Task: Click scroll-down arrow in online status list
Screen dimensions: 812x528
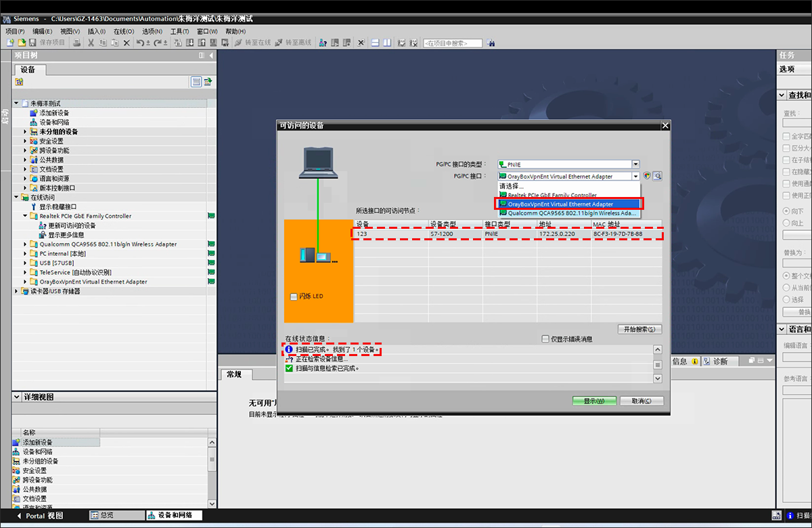Action: point(657,379)
